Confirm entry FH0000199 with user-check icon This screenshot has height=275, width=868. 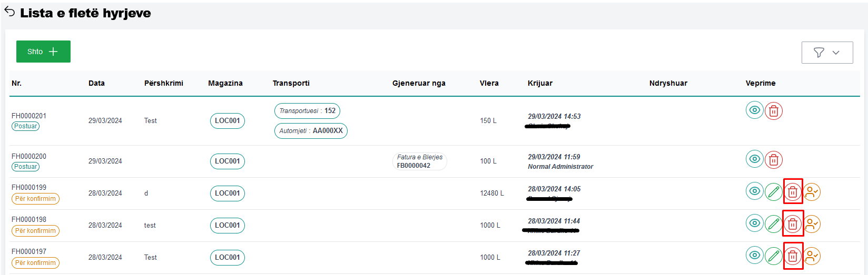pos(812,192)
